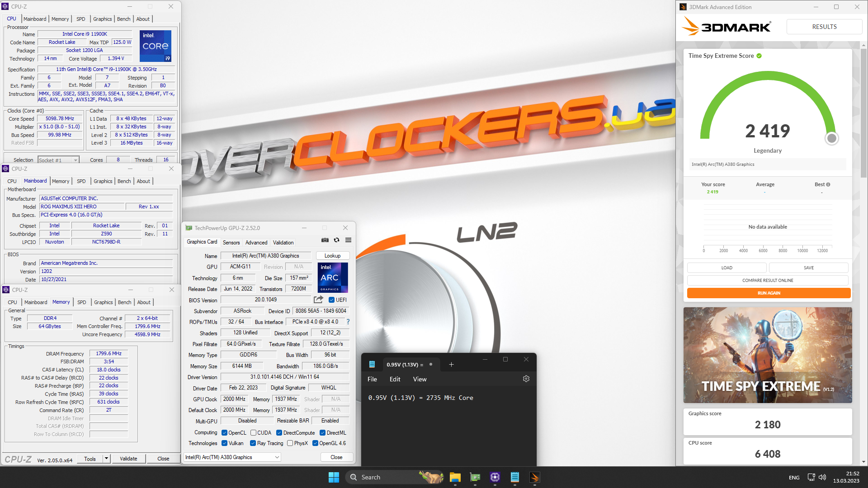Image resolution: width=868 pixels, height=488 pixels.
Task: Open the View menu in Notepad
Action: [x=420, y=379]
